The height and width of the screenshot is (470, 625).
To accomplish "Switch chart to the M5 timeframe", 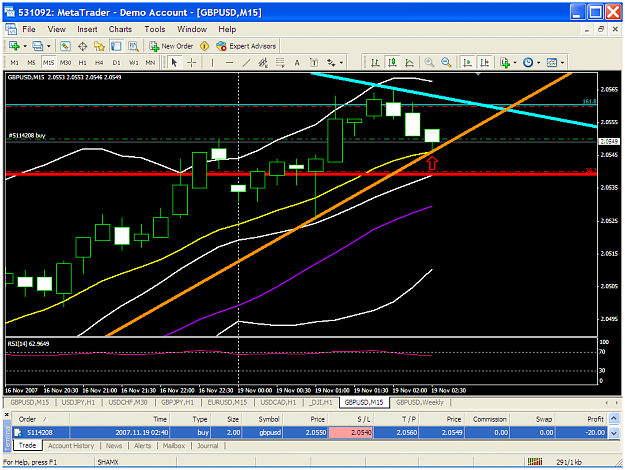I will pyautogui.click(x=31, y=63).
